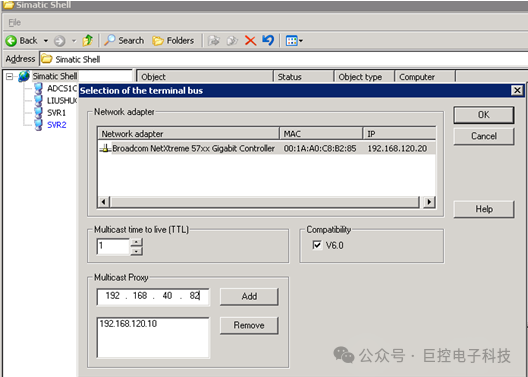
Task: Open the File menu
Action: [x=14, y=23]
